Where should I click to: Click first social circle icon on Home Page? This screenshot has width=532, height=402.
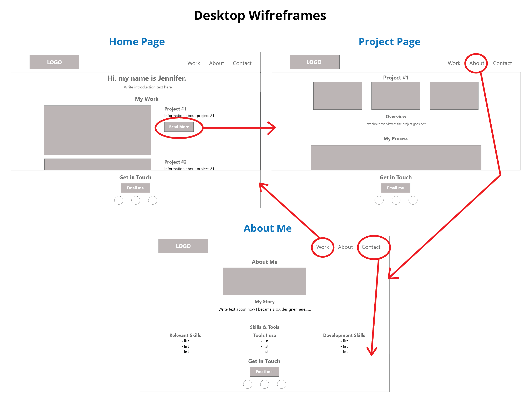(x=119, y=200)
